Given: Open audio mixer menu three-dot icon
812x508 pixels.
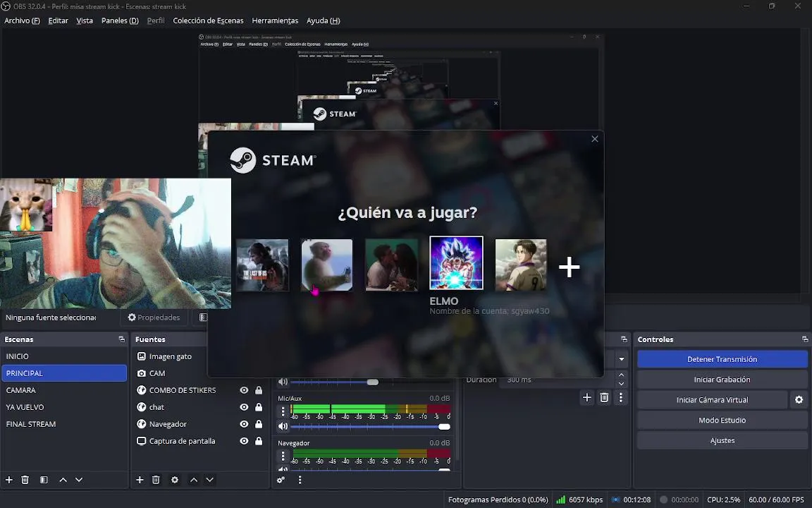Looking at the screenshot, I should tap(300, 480).
